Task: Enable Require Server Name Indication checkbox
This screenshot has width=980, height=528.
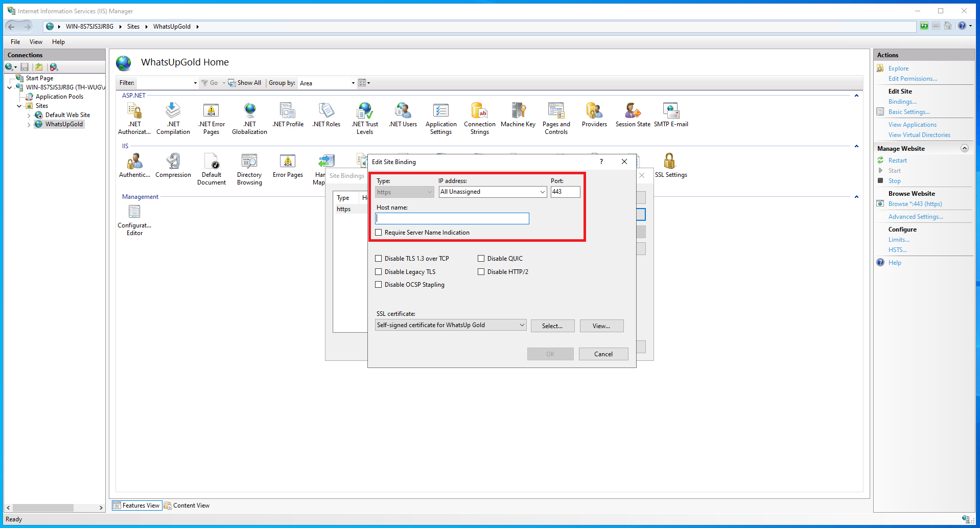Action: tap(379, 233)
